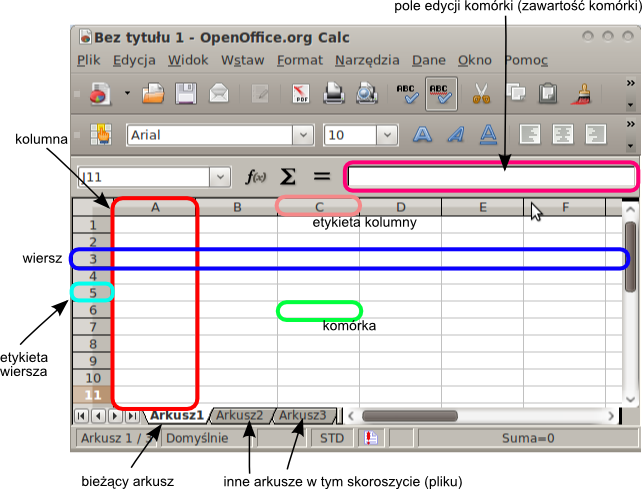This screenshot has width=642, height=489.
Task: Open the Widok menu
Action: (x=188, y=60)
